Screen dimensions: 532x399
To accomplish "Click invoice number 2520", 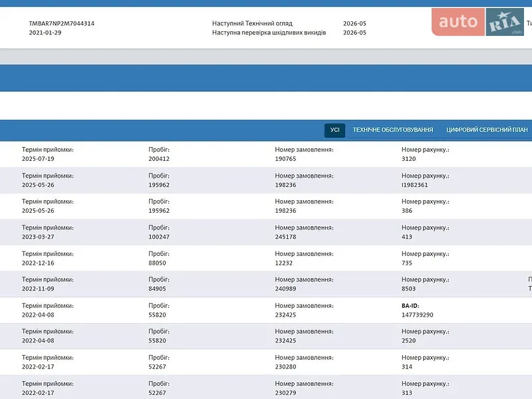I will point(408,340).
